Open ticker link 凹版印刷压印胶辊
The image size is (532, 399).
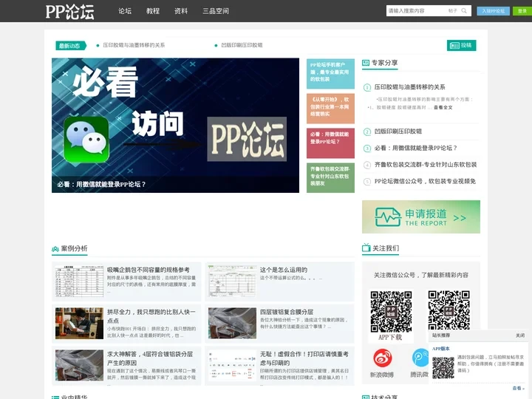tap(242, 45)
